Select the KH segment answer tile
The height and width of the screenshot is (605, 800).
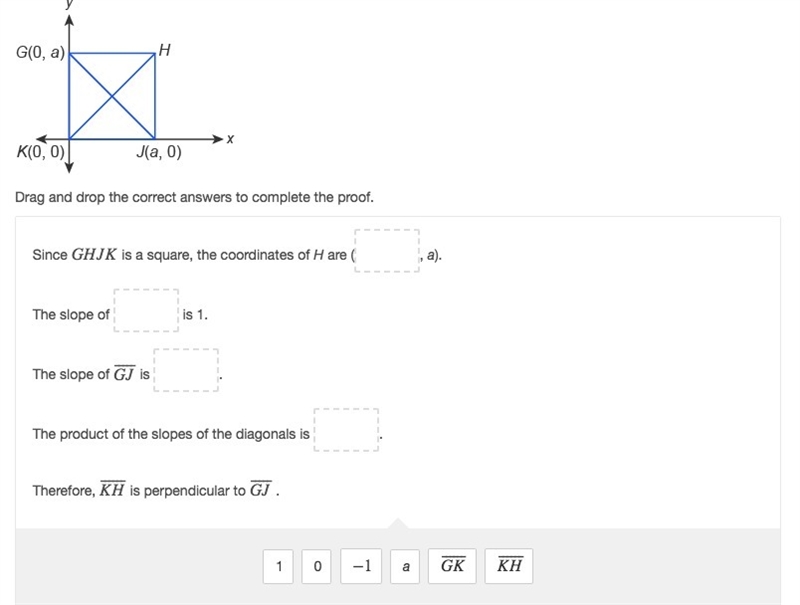click(x=509, y=566)
